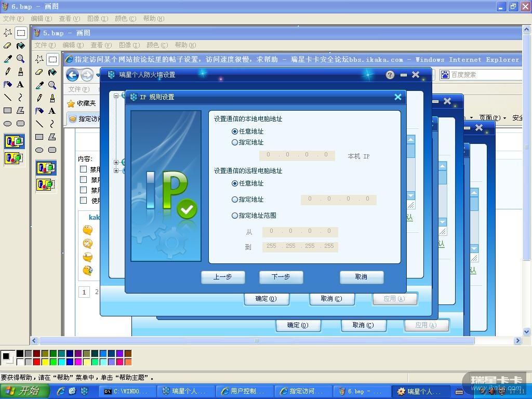Collapse the top tree node minus box

[116, 96]
